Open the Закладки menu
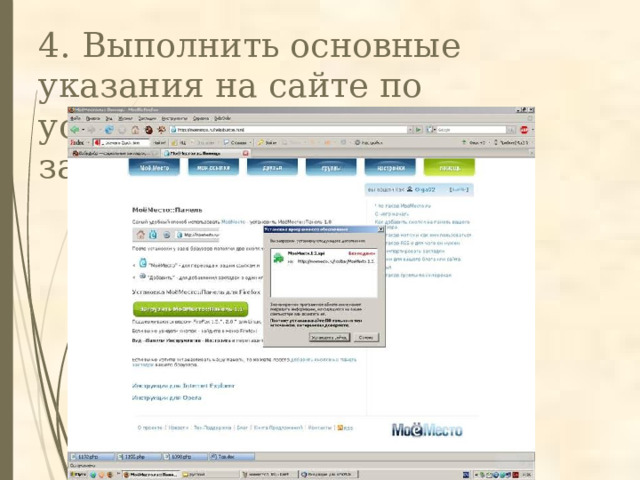Viewport: 640px width, 480px height. (147, 118)
